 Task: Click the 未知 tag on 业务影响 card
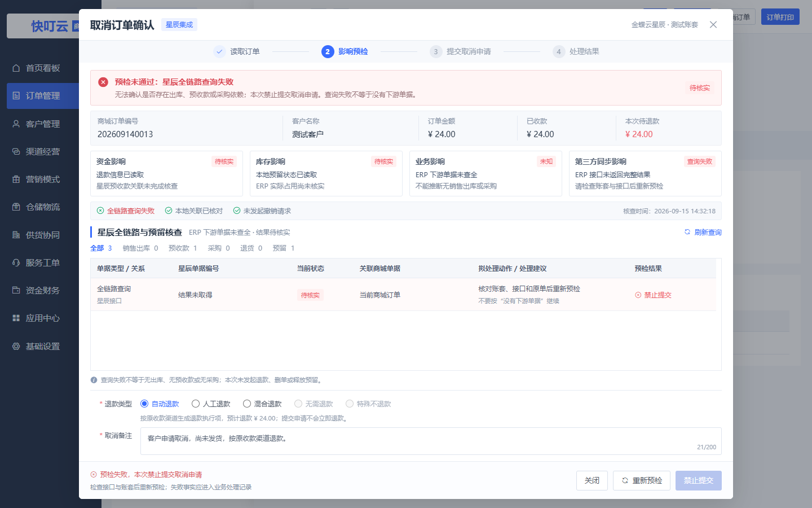[x=546, y=161]
